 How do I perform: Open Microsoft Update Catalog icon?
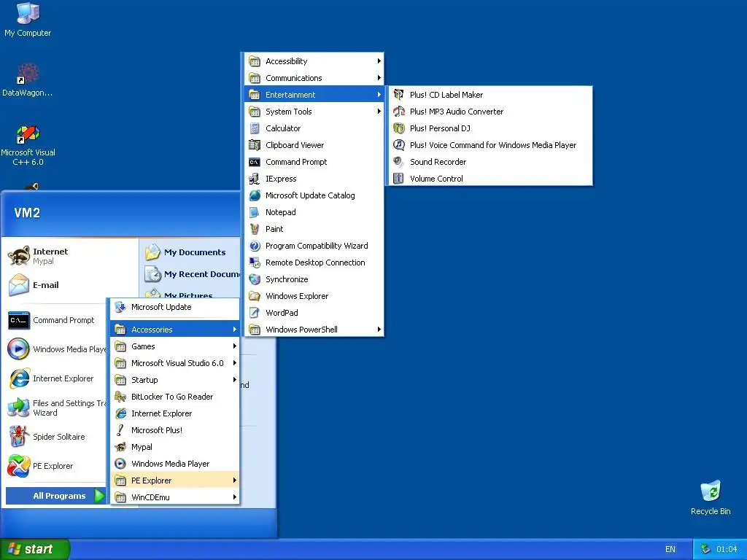(255, 195)
